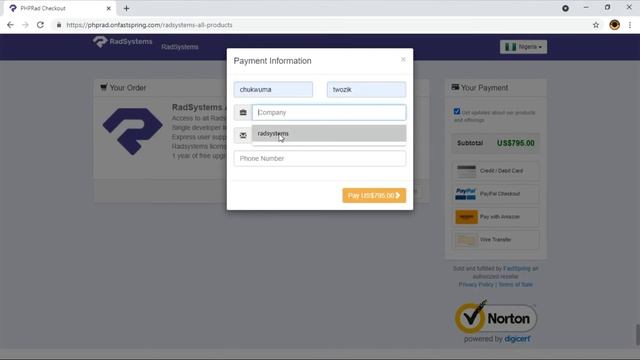Viewport: 640px width, 360px height.
Task: Click the recording indicator icon in title bar
Action: (x=565, y=8)
